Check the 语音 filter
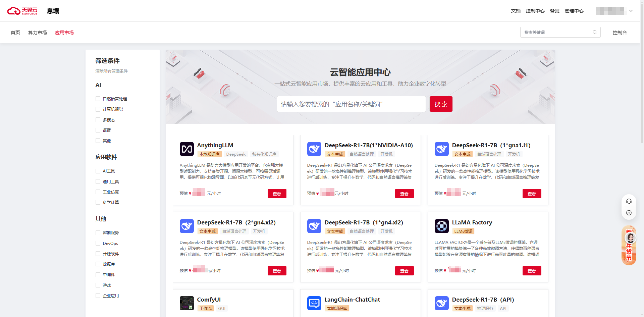Viewport: 644px width, 317px height. pyautogui.click(x=98, y=130)
